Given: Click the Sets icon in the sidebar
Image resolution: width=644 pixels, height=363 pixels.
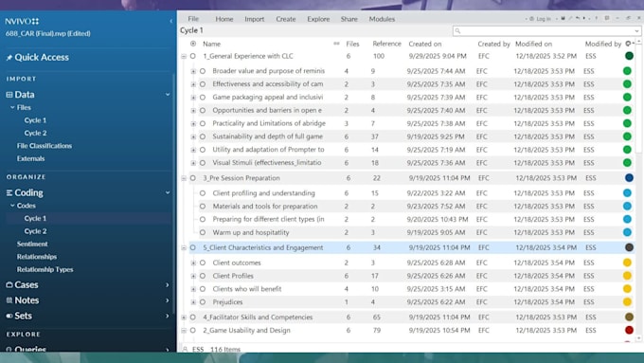Looking at the screenshot, I should pos(9,316).
